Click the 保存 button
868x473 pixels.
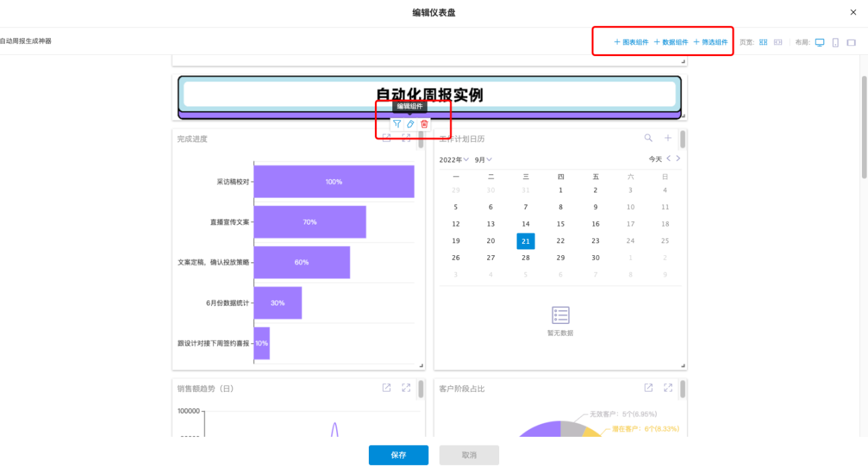coord(398,455)
